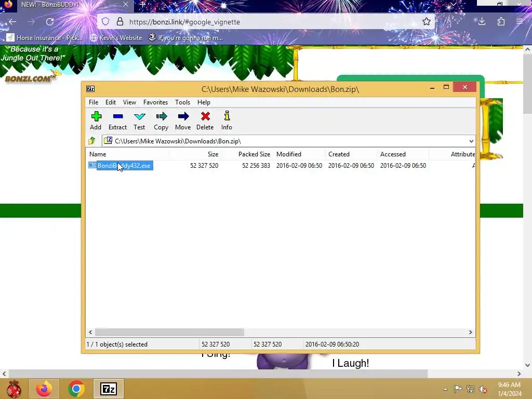Click the Add toolbar icon in 7-Zip
532x399 pixels.
pyautogui.click(x=96, y=121)
